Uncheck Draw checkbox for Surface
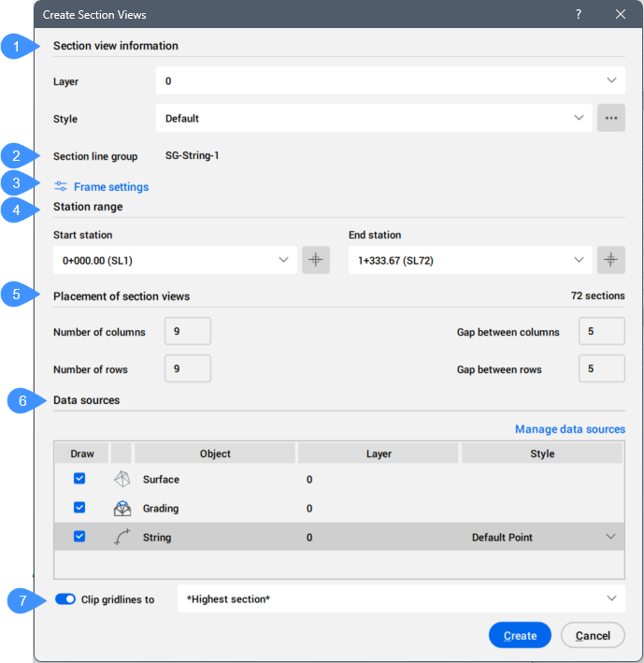Image resolution: width=644 pixels, height=663 pixels. click(79, 479)
